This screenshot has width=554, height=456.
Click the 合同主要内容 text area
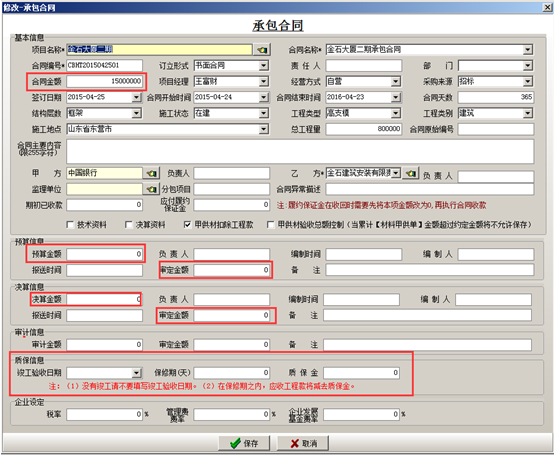coord(300,152)
